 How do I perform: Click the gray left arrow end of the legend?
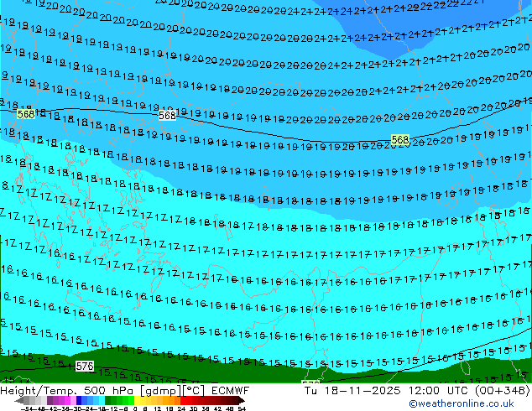[18, 400]
